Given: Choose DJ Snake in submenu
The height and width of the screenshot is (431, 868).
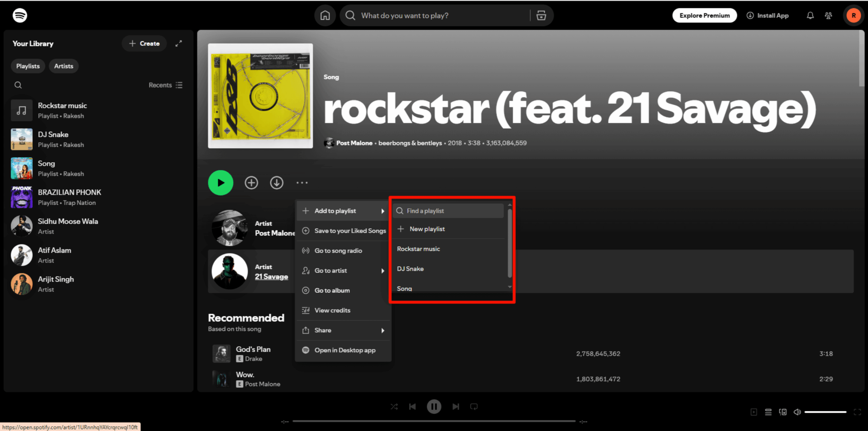Looking at the screenshot, I should [x=448, y=269].
